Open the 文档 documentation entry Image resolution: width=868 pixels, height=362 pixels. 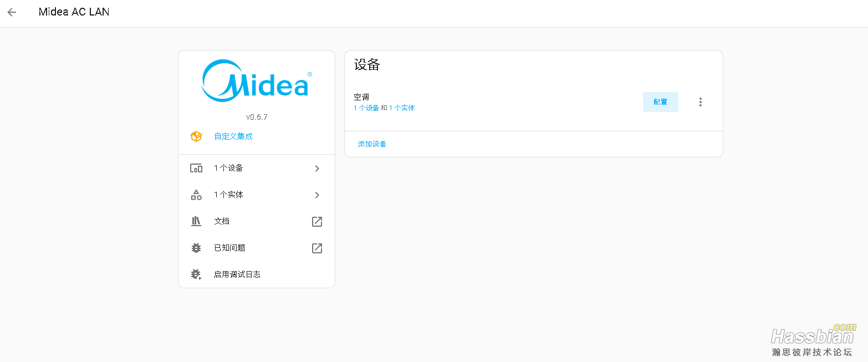tap(257, 221)
